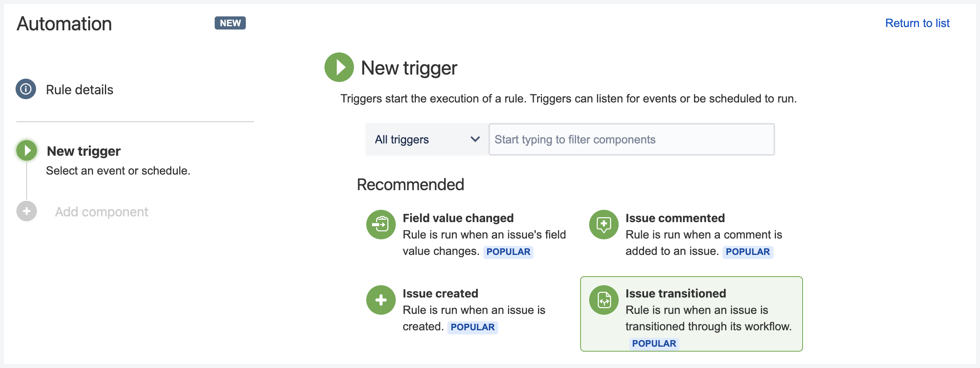Choose the highlighted Issue transitioned trigger card
This screenshot has width=980, height=368.
click(690, 313)
